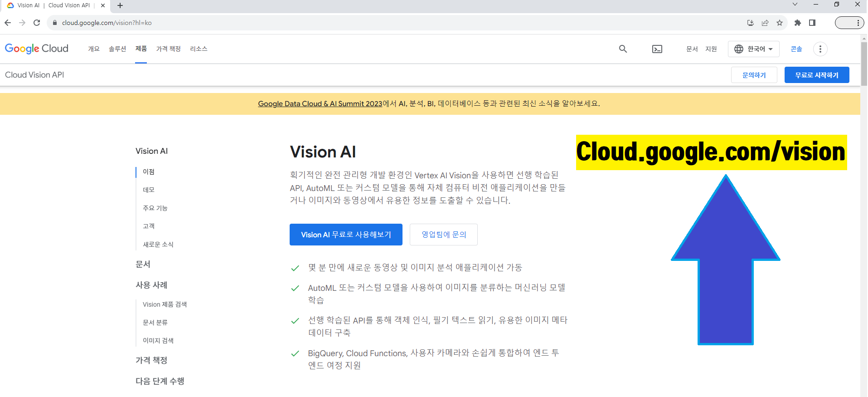Image resolution: width=868 pixels, height=397 pixels.
Task: Click the browser reload page icon
Action: coord(37,23)
